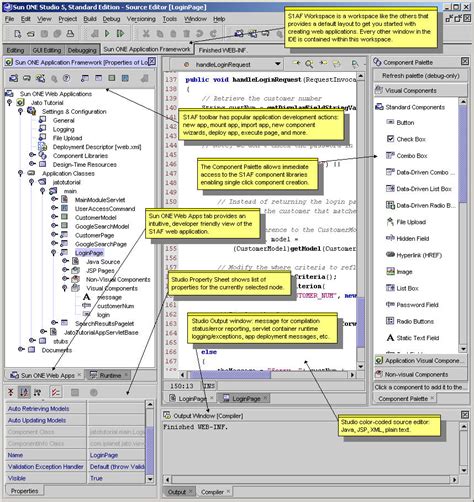The image size is (474, 502).
Task: Click the editor toolbar magnifier find icon
Action: [x=309, y=64]
